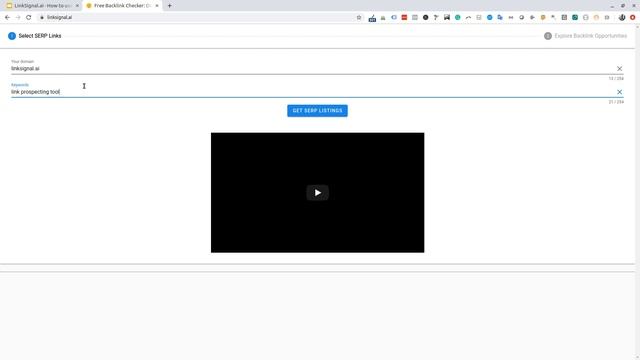Screen dimensions: 640x360
Task: Close the Free Backlink Checker tab
Action: pyautogui.click(x=157, y=6)
